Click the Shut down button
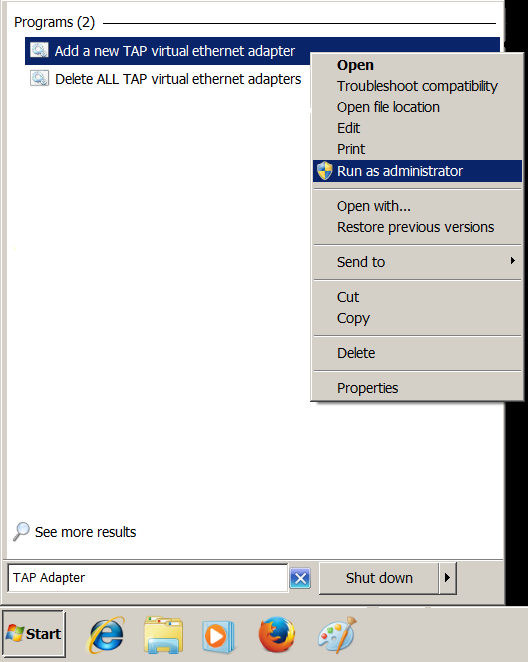 coord(379,578)
